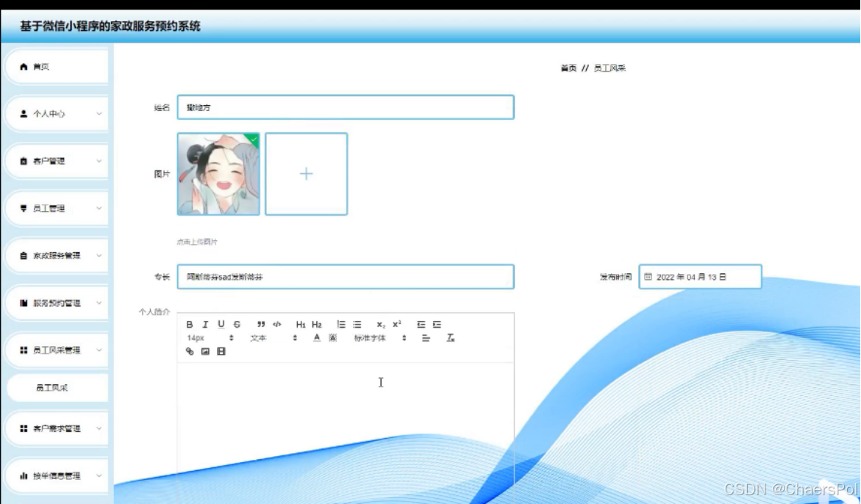Click the system title 基于微信小程序的家政服务预约系统
The image size is (861, 504).
point(110,26)
